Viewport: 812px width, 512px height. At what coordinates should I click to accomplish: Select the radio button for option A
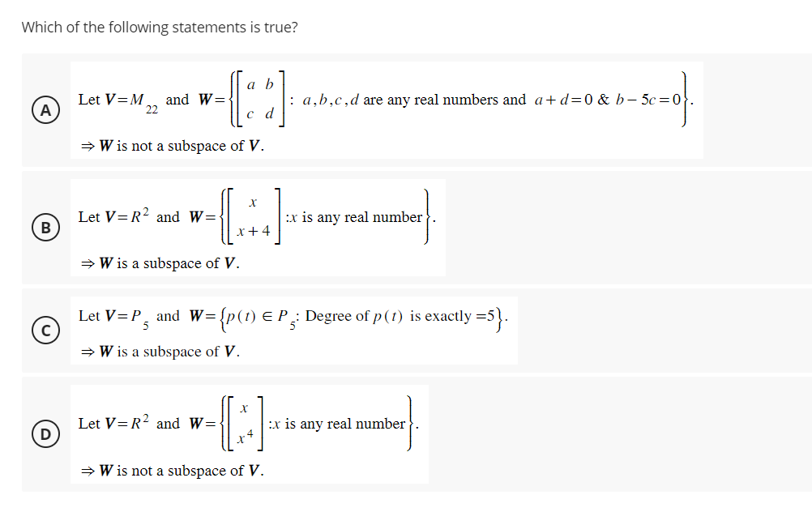coord(46,110)
